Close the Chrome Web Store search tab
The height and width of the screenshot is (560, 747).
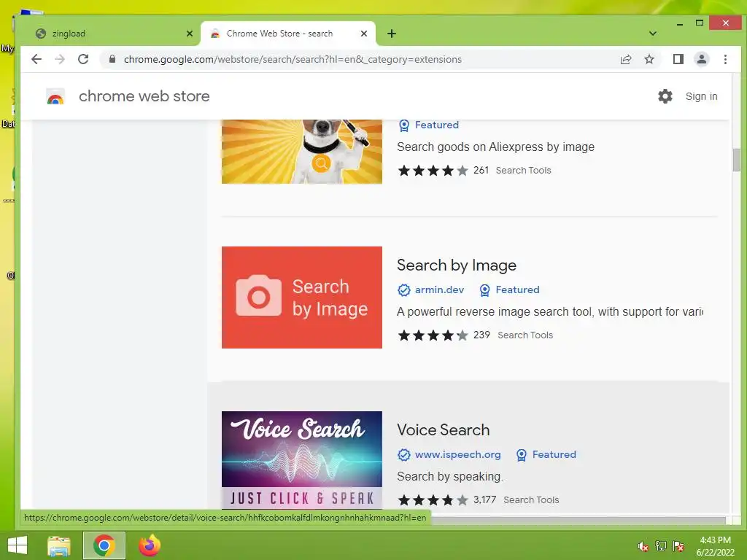click(x=364, y=34)
